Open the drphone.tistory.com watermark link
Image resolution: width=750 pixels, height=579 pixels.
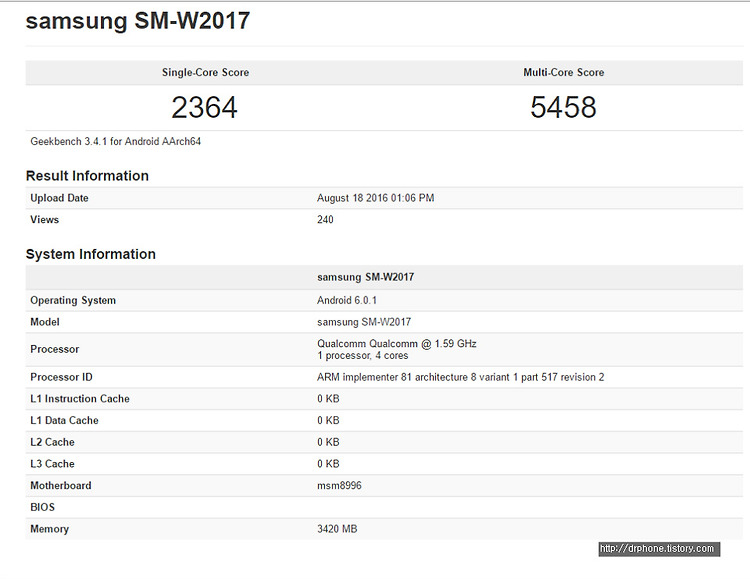click(659, 549)
